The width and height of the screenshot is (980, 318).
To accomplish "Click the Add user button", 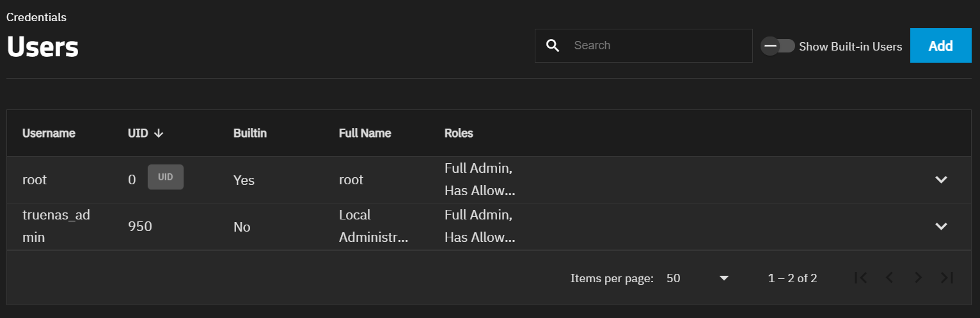I will (x=941, y=45).
